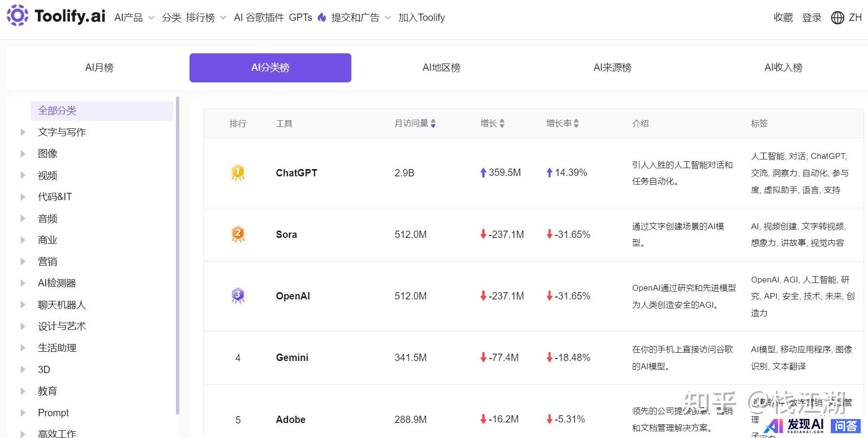Expand the 商业 category arrow
This screenshot has height=438, width=868.
(22, 240)
